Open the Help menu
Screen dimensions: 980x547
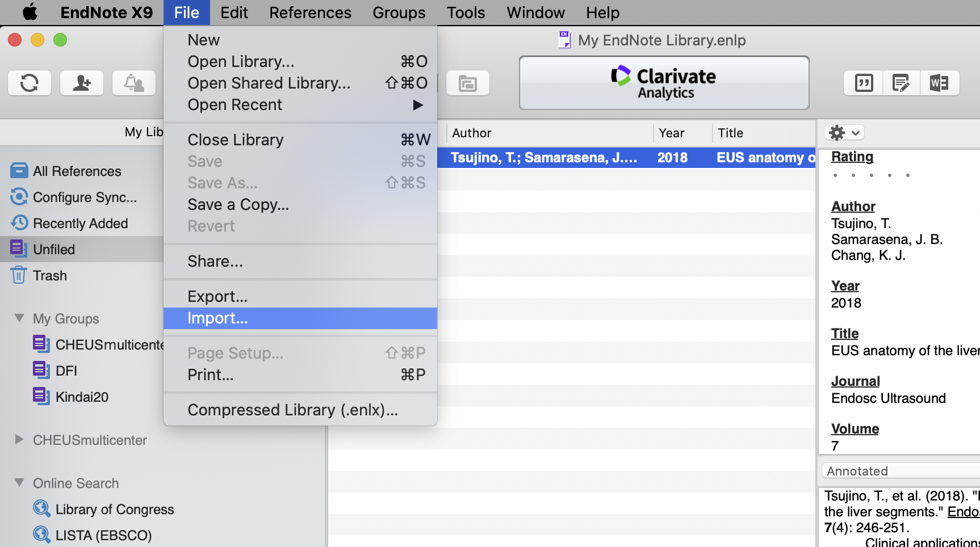tap(602, 12)
